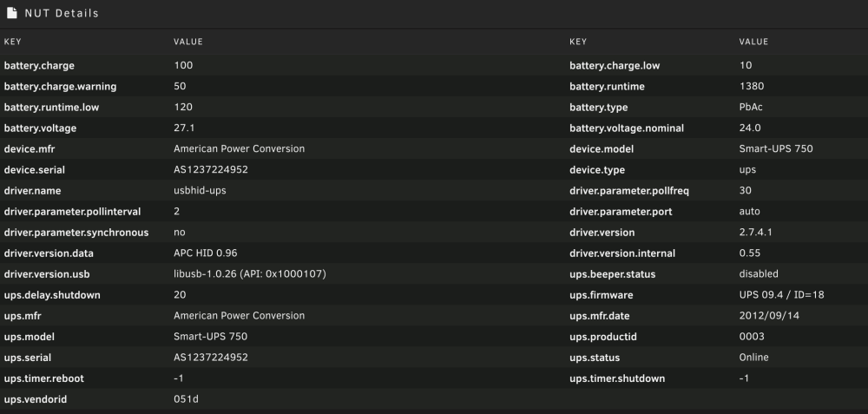Screen dimensions: 868x414
Task: Select AS1237224952 in ups.serial row
Action: tap(211, 358)
